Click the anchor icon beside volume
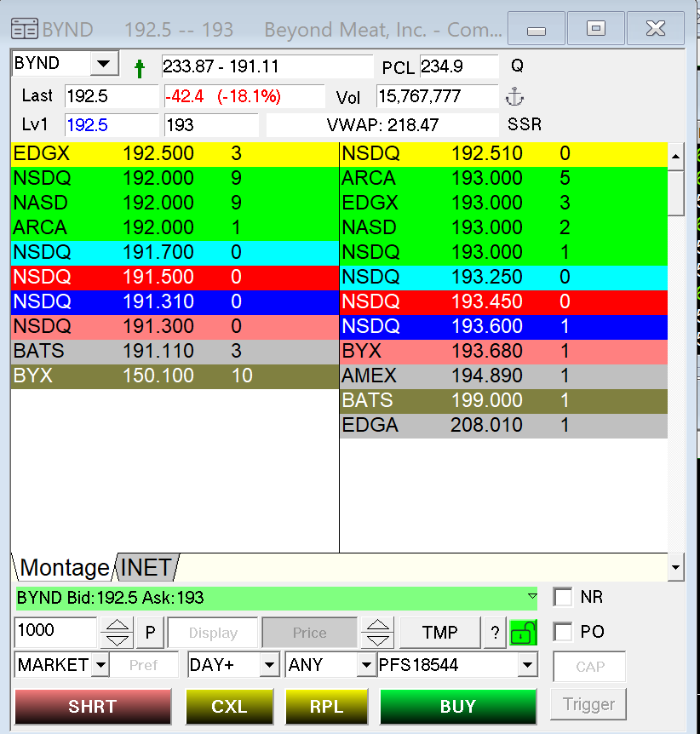 coord(514,97)
